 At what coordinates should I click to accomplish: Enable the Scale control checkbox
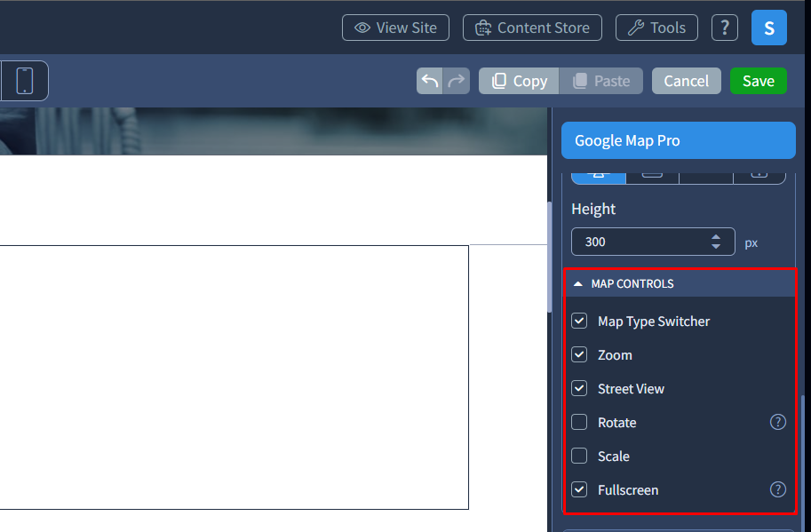pos(579,456)
